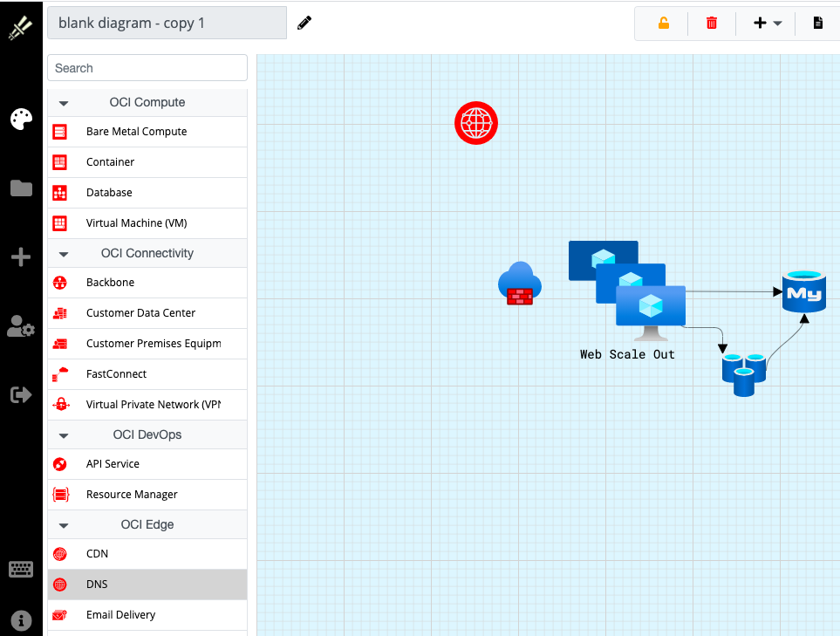840x636 pixels.
Task: Select the Backbone shape icon
Action: click(60, 283)
